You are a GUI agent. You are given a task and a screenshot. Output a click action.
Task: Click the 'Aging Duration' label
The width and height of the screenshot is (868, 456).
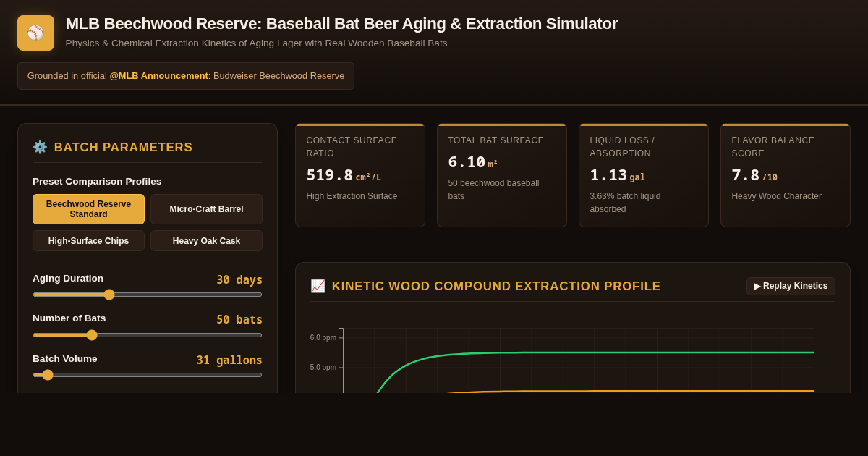pos(68,279)
